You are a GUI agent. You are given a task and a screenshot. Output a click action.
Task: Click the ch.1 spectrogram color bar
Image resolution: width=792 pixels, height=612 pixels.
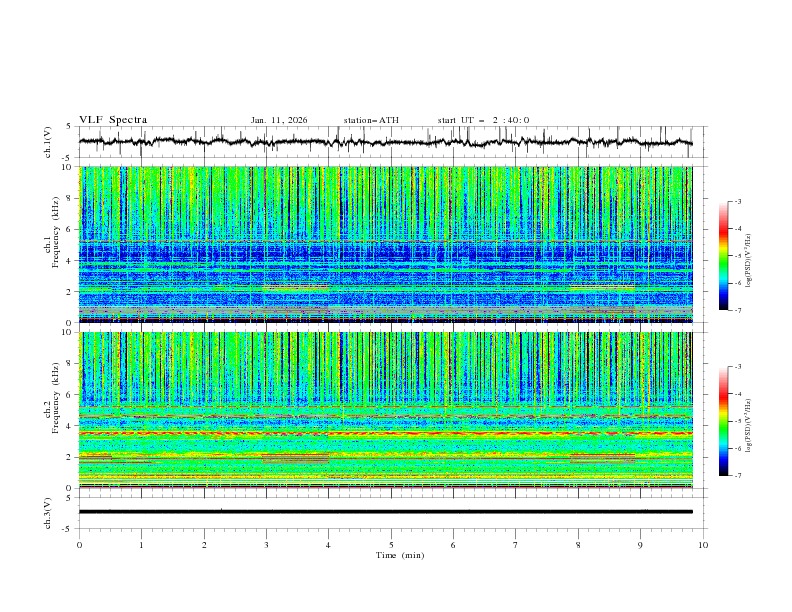(x=723, y=256)
